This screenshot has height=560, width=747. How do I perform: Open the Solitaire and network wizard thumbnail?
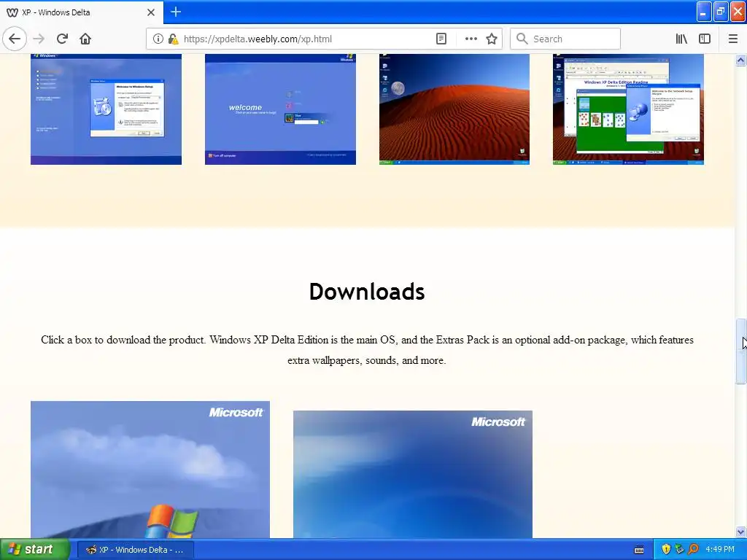[628, 109]
